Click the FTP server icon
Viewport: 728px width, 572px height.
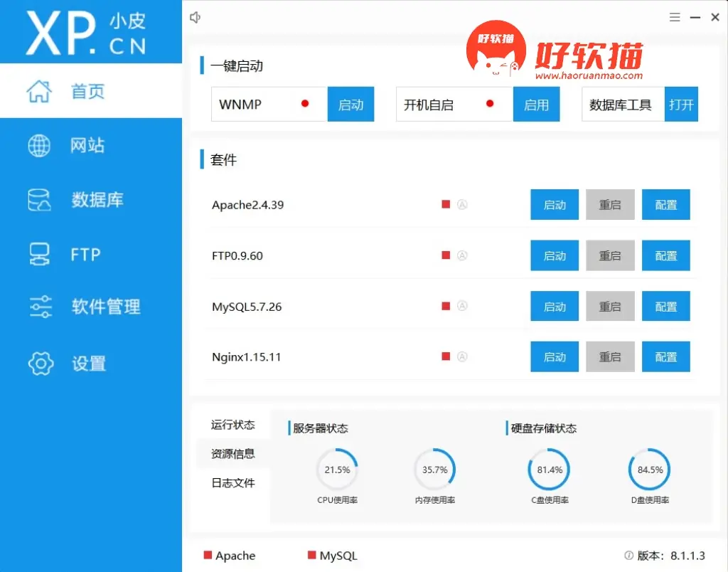(x=39, y=254)
